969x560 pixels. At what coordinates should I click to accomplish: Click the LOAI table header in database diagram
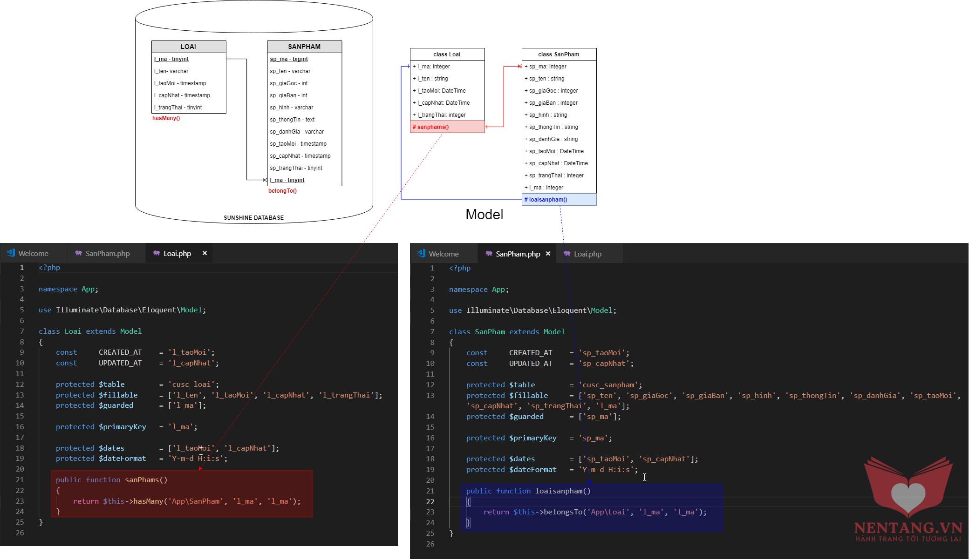point(188,47)
